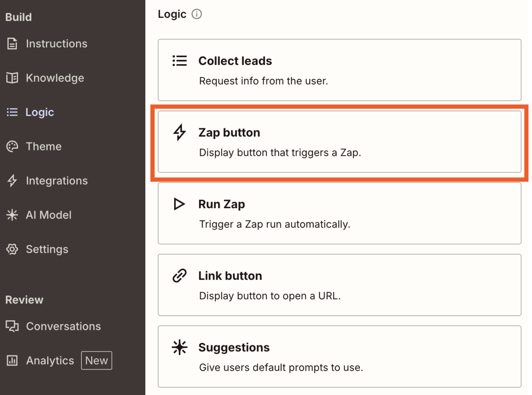Open the Integrations section

tap(57, 181)
